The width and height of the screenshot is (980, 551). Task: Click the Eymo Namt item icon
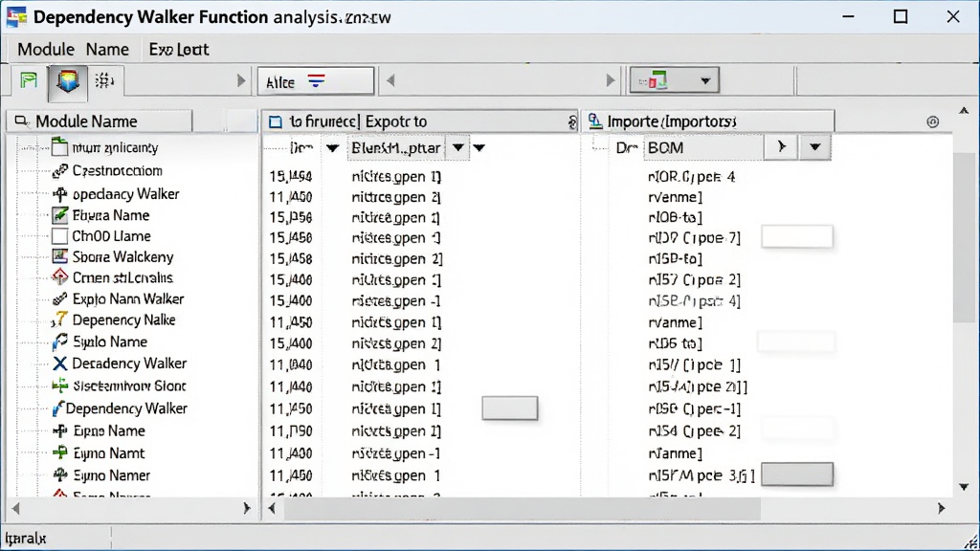(x=60, y=452)
